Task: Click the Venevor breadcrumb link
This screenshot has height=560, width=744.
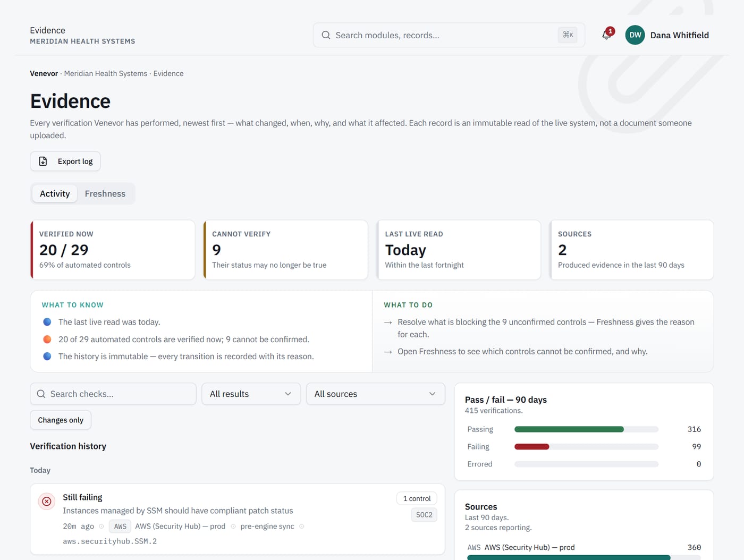Action: (x=44, y=73)
